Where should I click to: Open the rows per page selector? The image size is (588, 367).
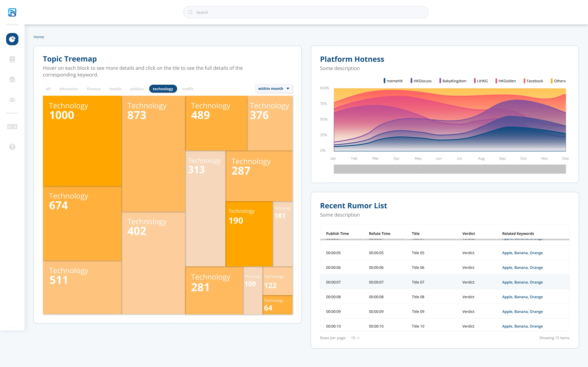point(355,338)
